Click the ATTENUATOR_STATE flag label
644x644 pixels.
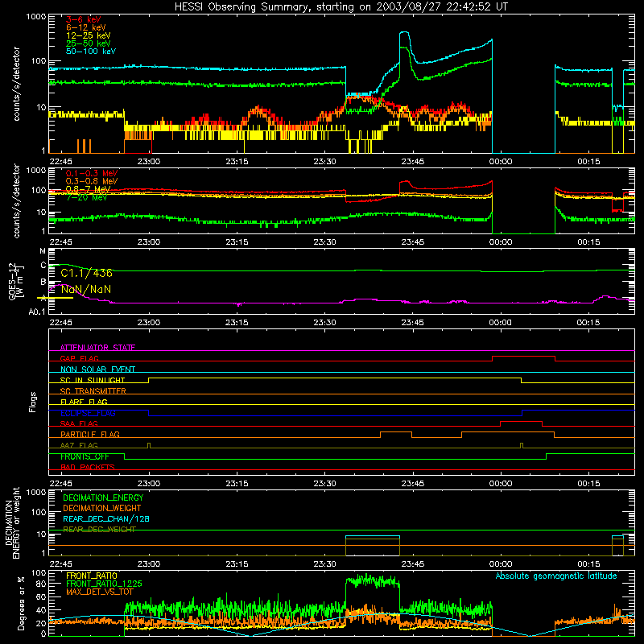click(x=97, y=348)
